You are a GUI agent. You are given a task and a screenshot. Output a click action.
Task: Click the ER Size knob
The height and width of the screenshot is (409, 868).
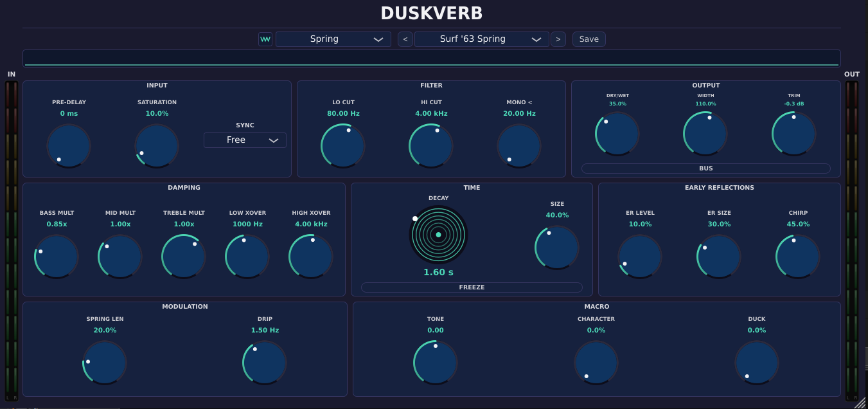pos(719,257)
